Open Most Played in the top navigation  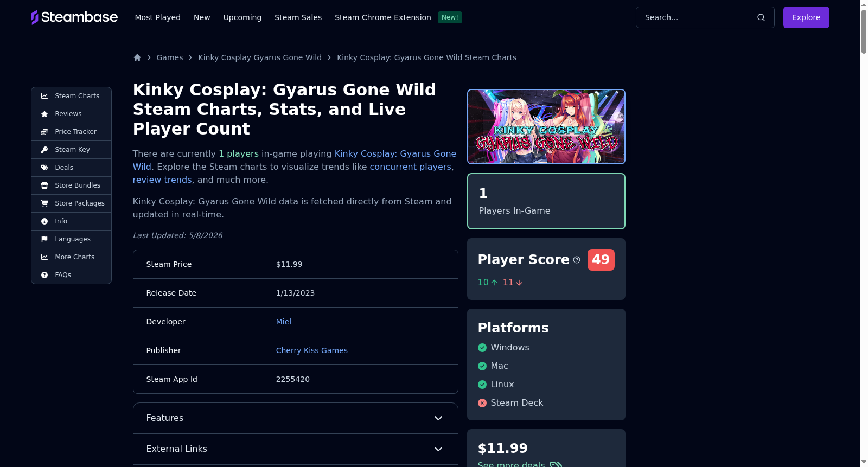point(158,17)
